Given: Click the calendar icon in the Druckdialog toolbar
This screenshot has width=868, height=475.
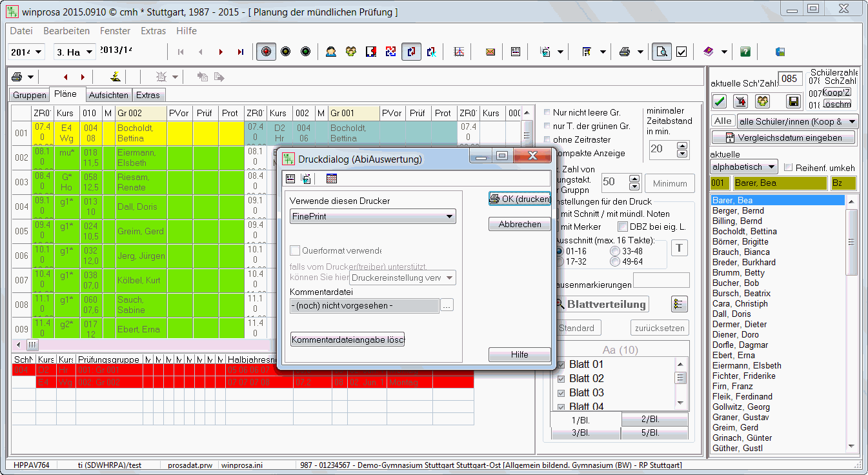Looking at the screenshot, I should (332, 179).
